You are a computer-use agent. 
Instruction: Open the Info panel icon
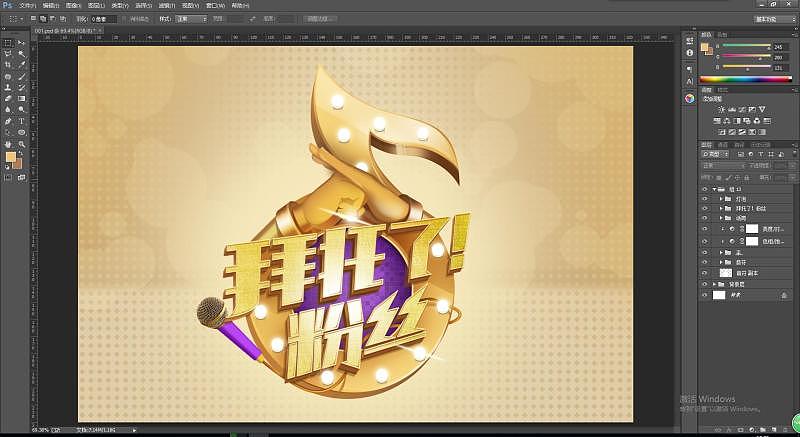tap(690, 53)
